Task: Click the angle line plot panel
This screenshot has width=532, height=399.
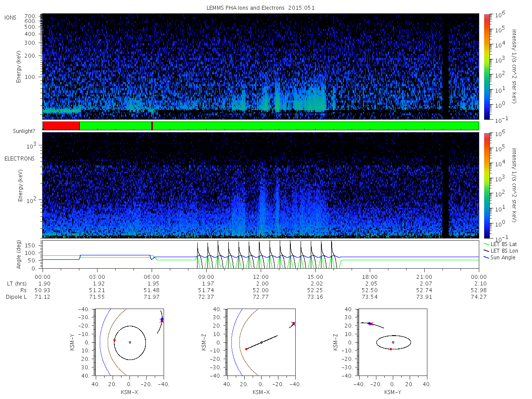Action: click(261, 255)
